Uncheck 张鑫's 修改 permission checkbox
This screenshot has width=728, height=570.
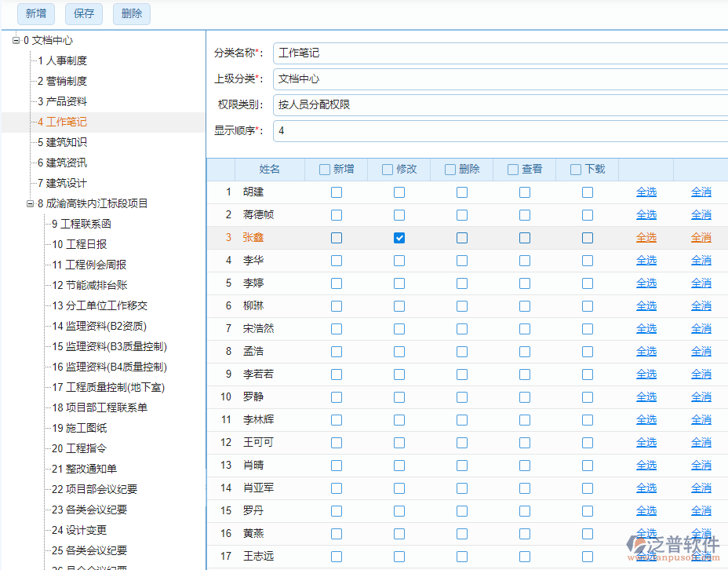pos(399,237)
